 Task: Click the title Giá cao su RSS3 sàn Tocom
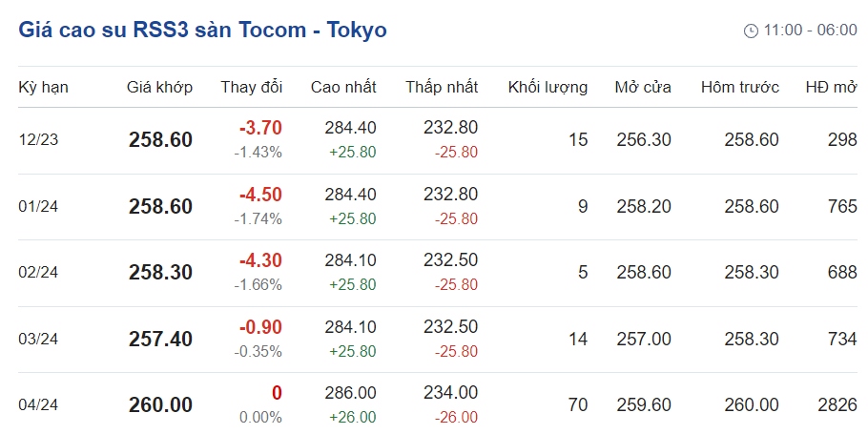coord(202,30)
